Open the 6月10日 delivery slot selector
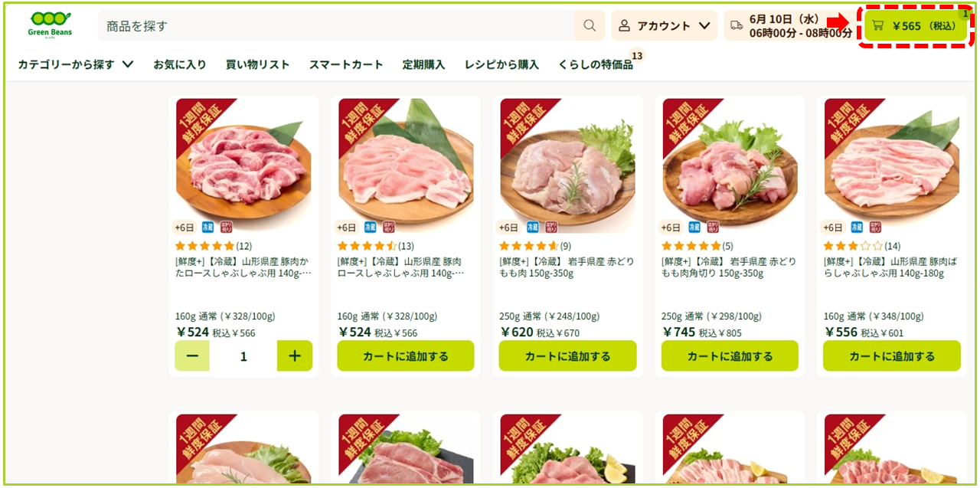 [x=789, y=25]
